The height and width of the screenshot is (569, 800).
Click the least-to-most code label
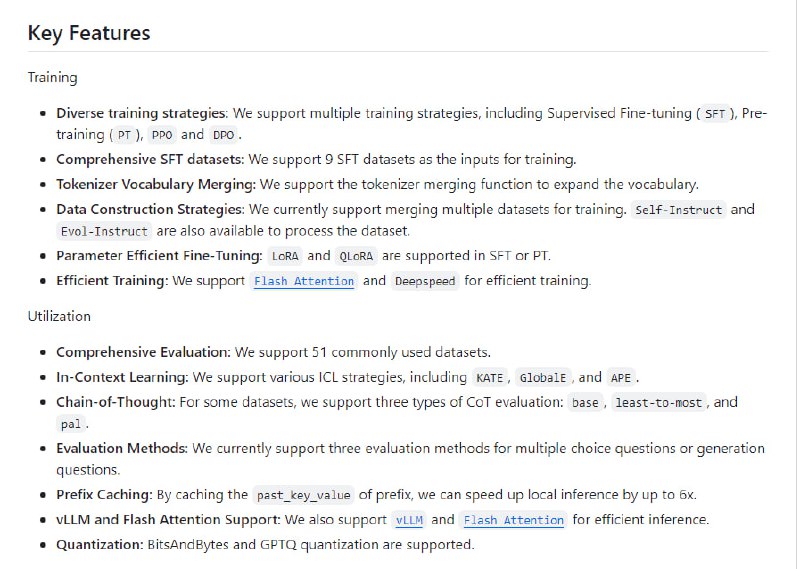click(659, 403)
